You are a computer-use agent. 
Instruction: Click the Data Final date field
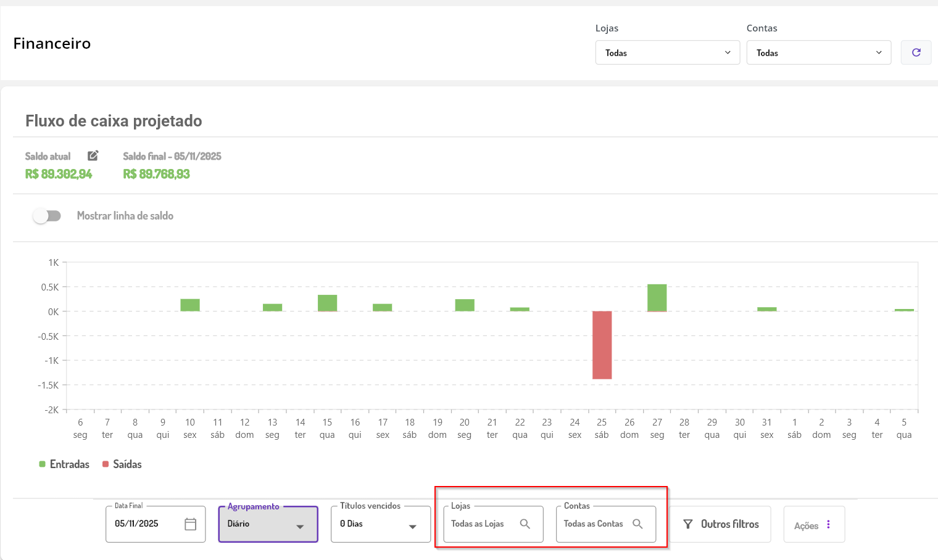click(145, 524)
